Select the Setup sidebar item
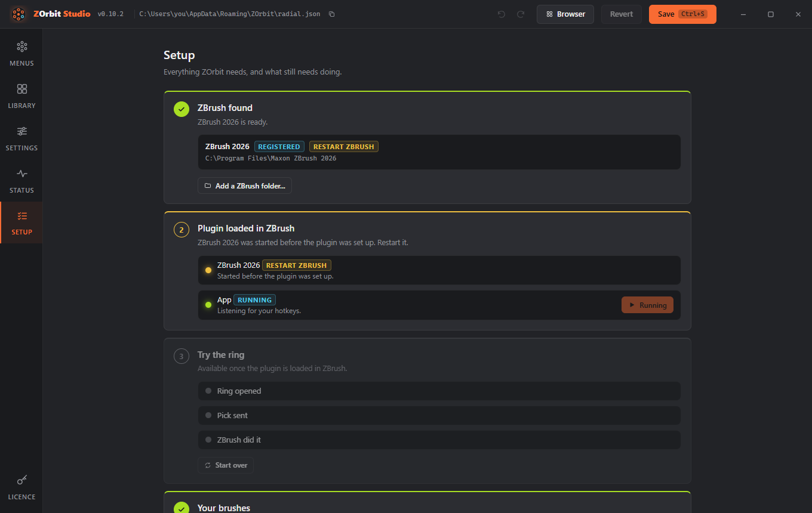This screenshot has width=812, height=513. [x=21, y=222]
